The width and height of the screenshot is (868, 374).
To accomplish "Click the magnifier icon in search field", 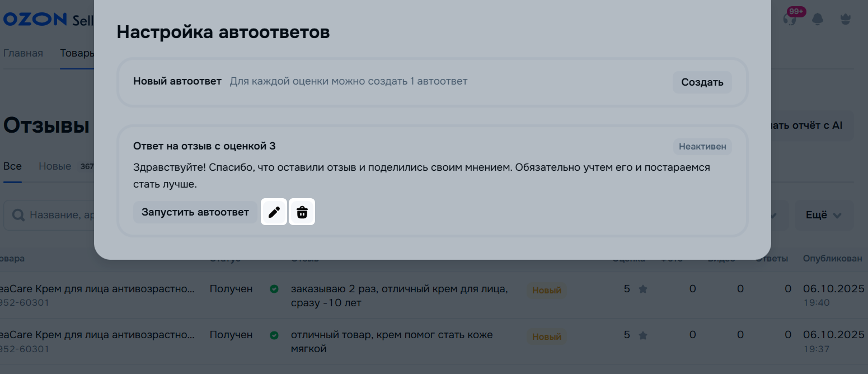I will [x=18, y=216].
